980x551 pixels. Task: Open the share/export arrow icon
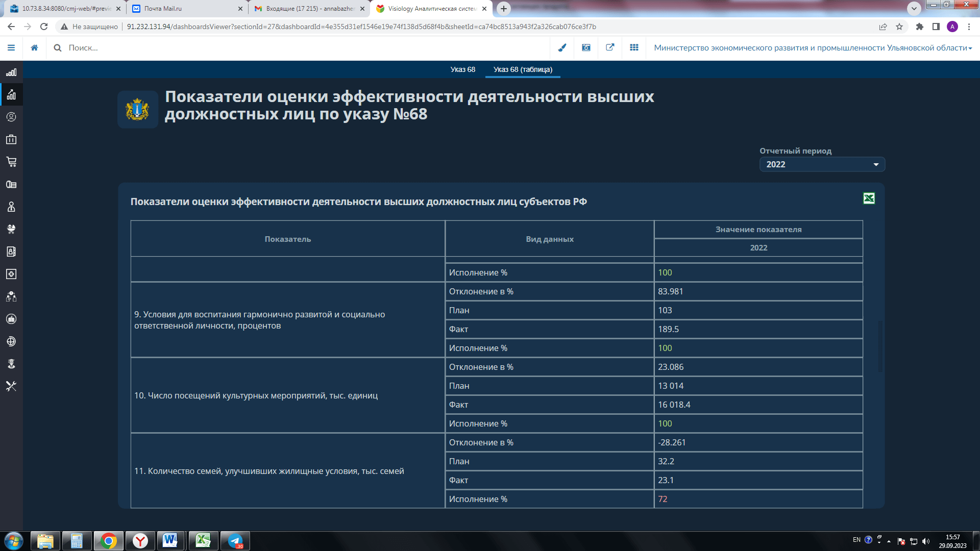(610, 47)
